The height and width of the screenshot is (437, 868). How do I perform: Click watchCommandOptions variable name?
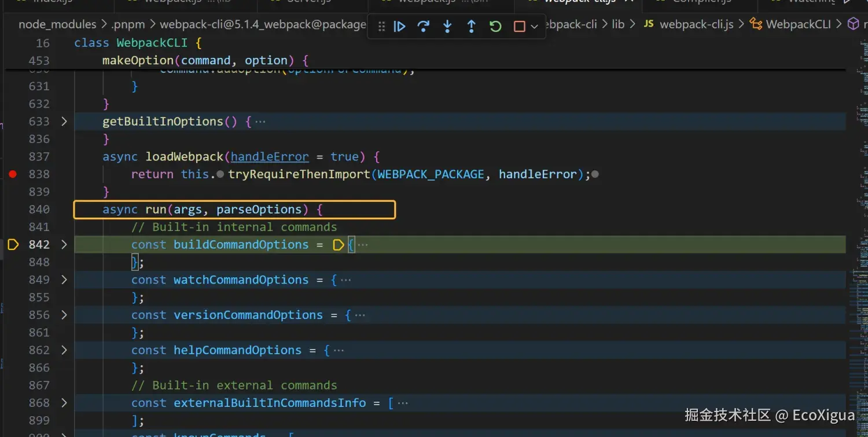(241, 280)
